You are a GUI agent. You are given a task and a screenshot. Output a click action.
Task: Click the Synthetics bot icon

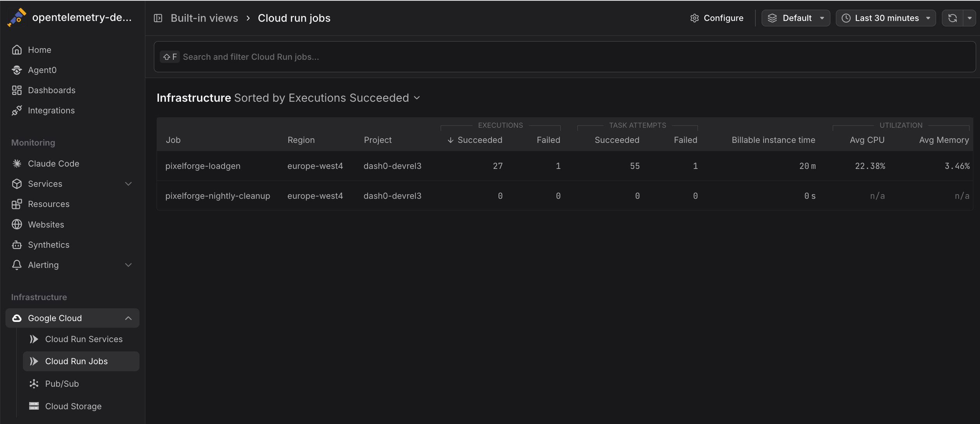pyautogui.click(x=17, y=245)
